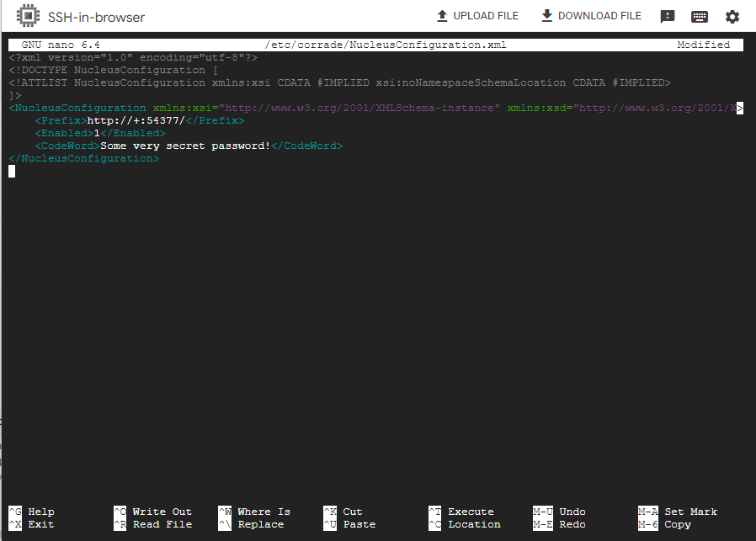Click the file path in nano title bar
This screenshot has height=541, width=756.
386,45
